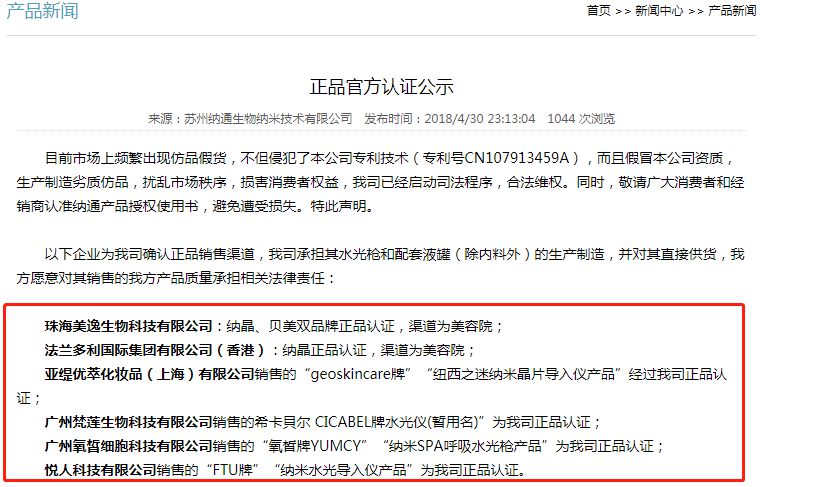This screenshot has height=487, width=840.
Task: Open 产品新闻 breadcrumb link
Action: [732, 10]
